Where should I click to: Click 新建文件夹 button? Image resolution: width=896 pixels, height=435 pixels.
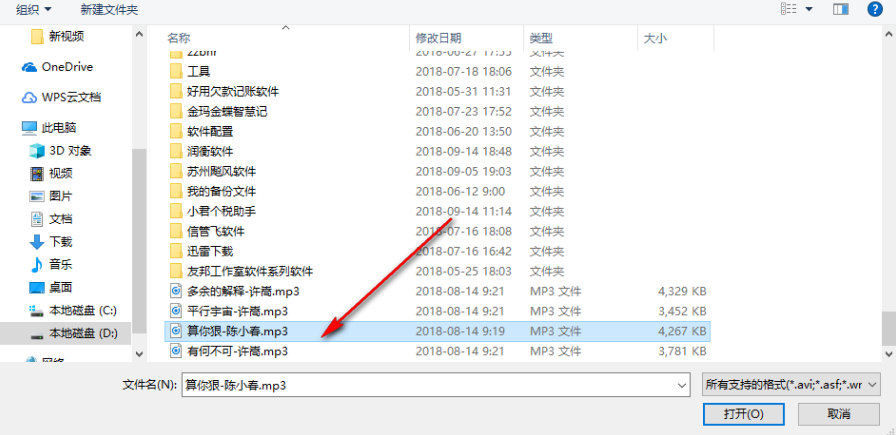109,9
